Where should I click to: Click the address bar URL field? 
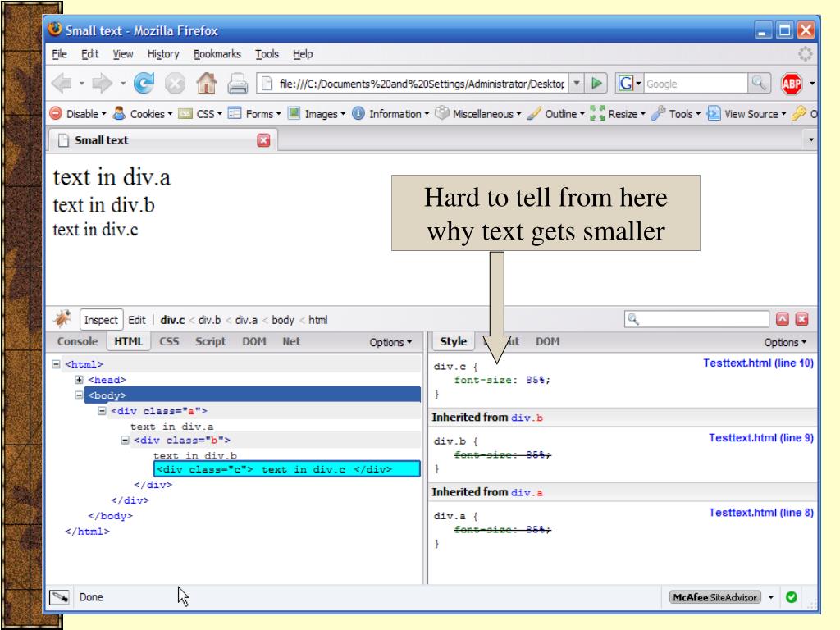click(x=413, y=83)
